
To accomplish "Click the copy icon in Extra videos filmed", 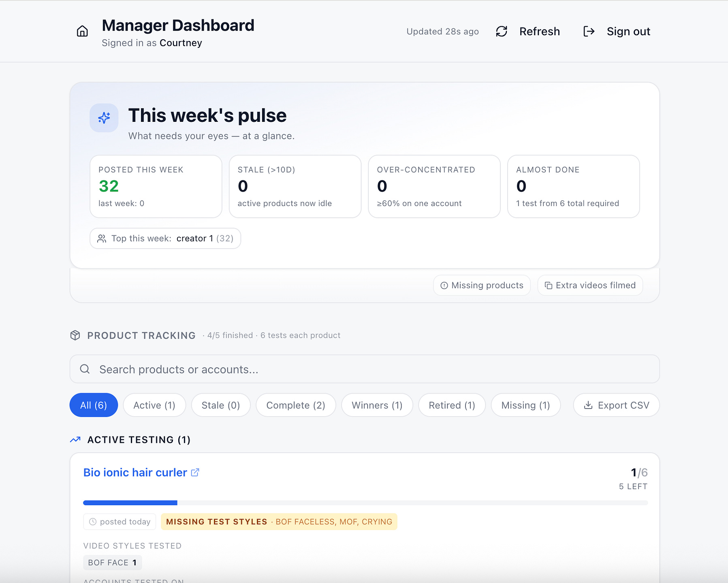I will (548, 285).
